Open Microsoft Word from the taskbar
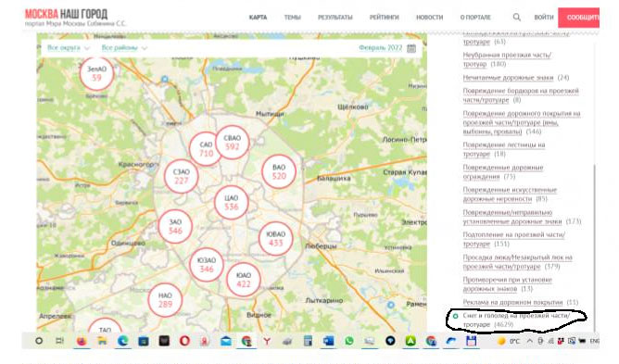 coord(328,341)
